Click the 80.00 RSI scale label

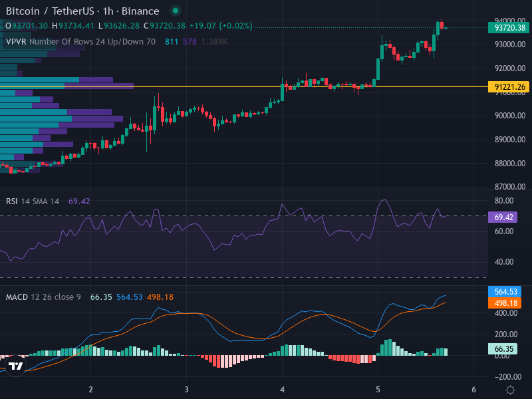(504, 201)
